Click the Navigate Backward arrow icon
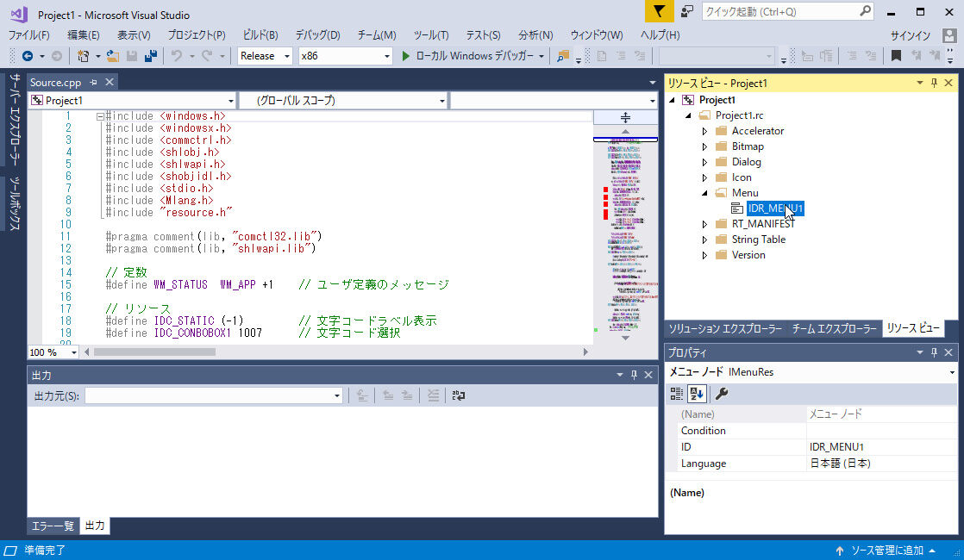Screen dimensions: 964x560 [28, 56]
